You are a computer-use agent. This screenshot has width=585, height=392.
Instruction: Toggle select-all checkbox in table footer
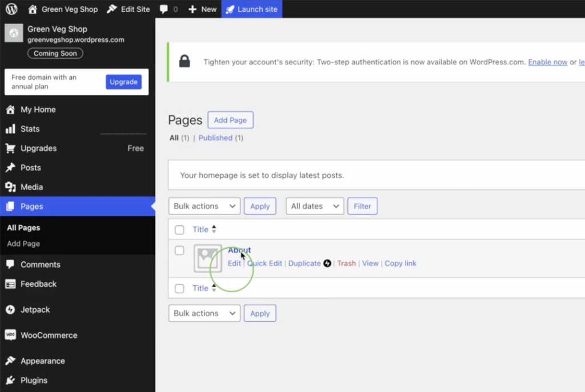pos(179,289)
